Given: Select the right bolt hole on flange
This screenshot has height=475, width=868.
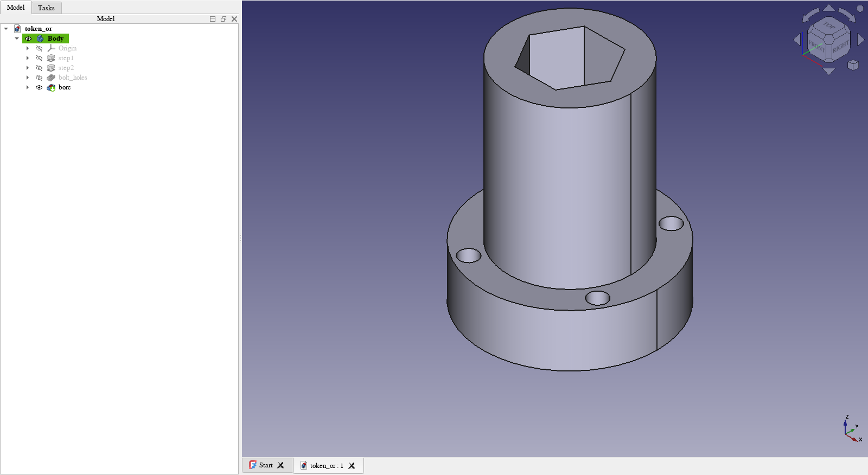Looking at the screenshot, I should (x=671, y=223).
